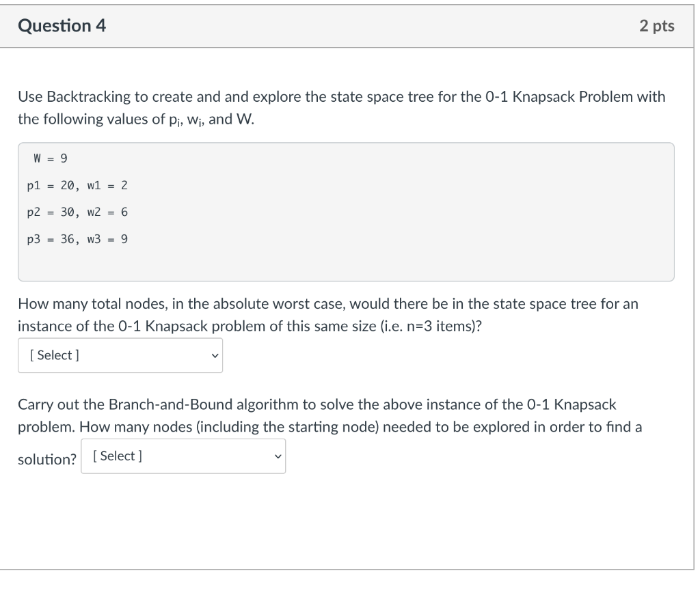
Task: Click the 'Carry out the Branch-and-Bound' paragraph
Action: 317,404
